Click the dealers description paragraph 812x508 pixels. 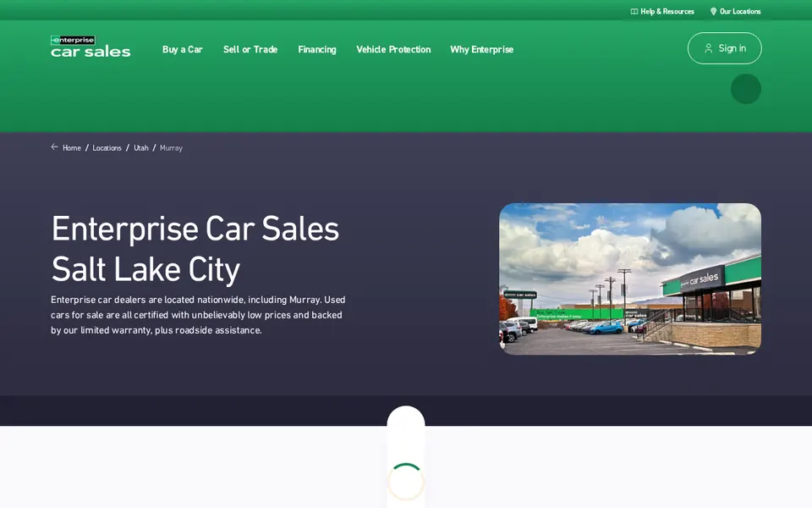point(198,315)
